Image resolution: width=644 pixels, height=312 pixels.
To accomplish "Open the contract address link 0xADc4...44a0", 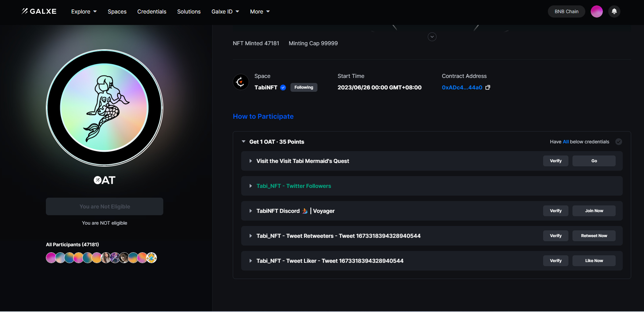I will tap(462, 87).
